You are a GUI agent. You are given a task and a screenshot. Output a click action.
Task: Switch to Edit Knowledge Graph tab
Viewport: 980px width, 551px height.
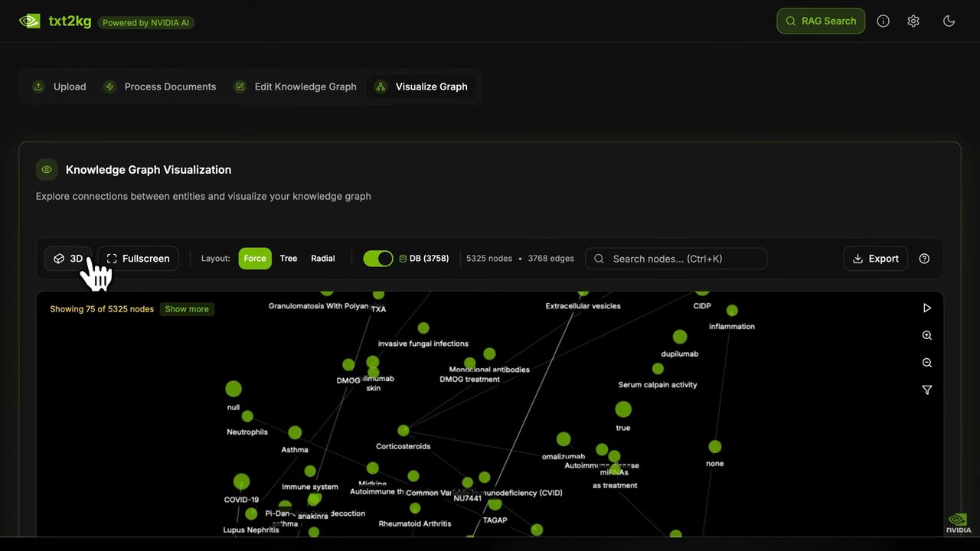pyautogui.click(x=296, y=86)
